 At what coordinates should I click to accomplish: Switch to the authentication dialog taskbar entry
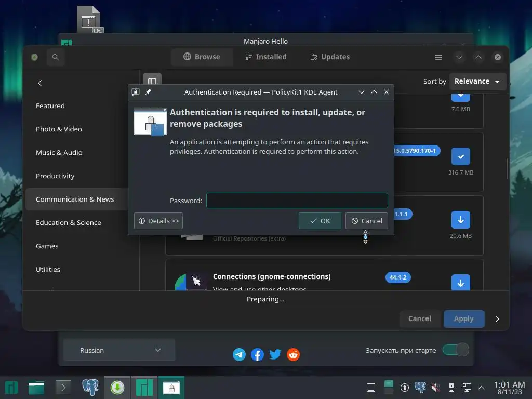point(171,388)
